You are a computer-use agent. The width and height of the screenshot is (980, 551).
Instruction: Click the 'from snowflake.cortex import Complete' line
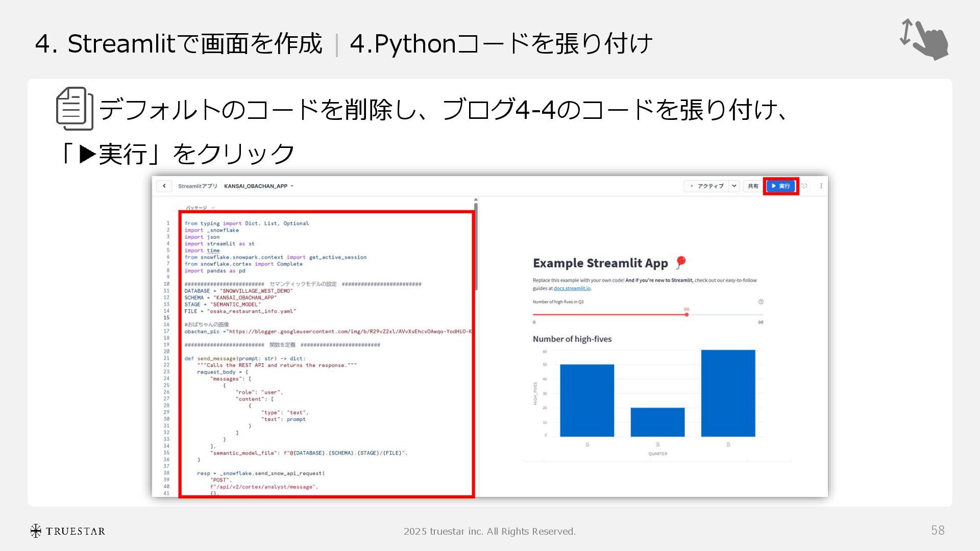tap(243, 264)
